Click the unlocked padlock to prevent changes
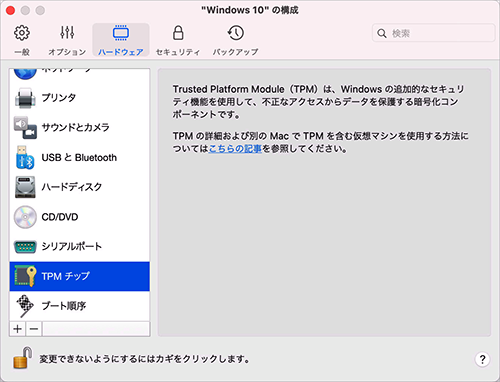This screenshot has width=500, height=382. point(23,358)
